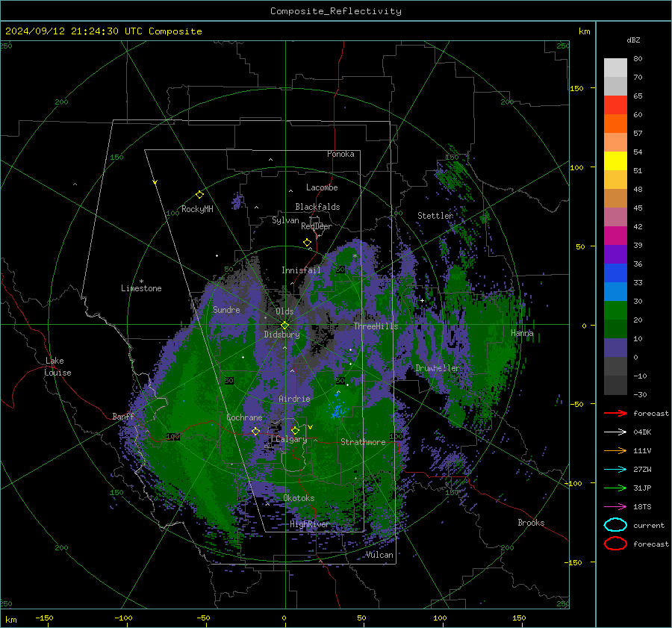Click the Stettler town label

click(x=435, y=216)
